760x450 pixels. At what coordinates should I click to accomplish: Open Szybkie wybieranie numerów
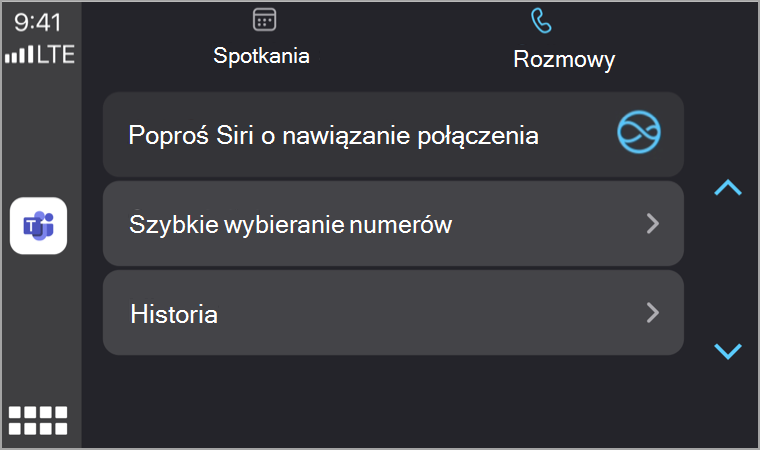393,224
